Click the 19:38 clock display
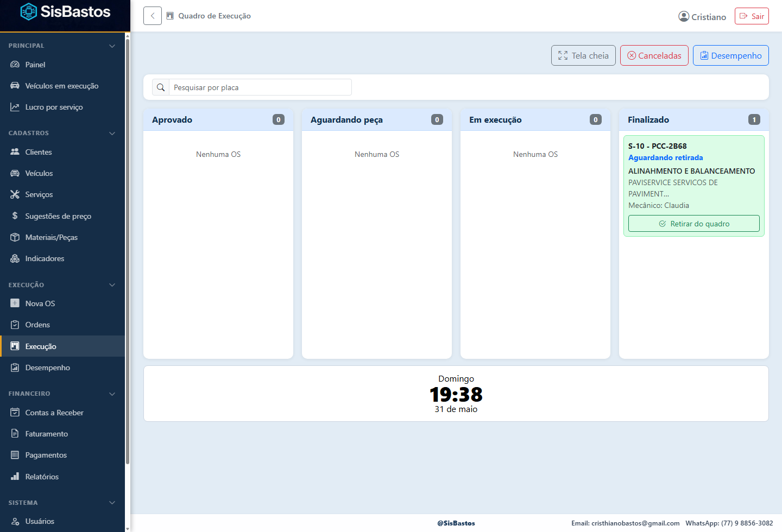This screenshot has height=532, width=782. pos(456,394)
